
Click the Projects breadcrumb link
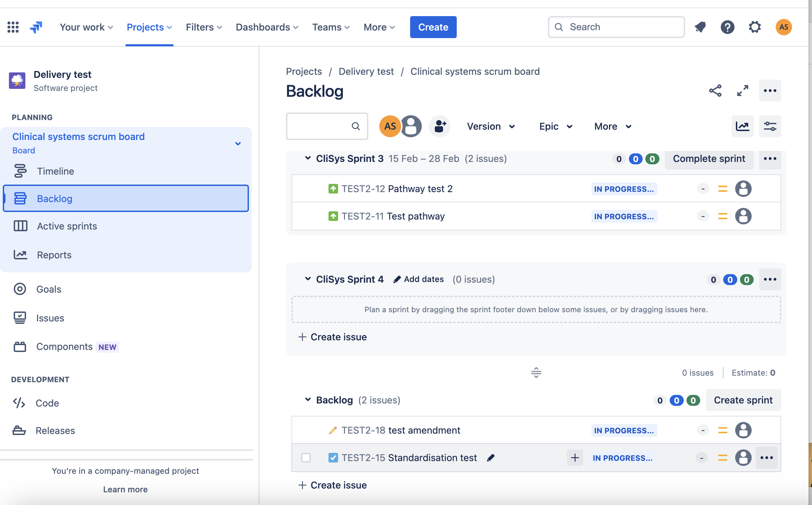304,72
